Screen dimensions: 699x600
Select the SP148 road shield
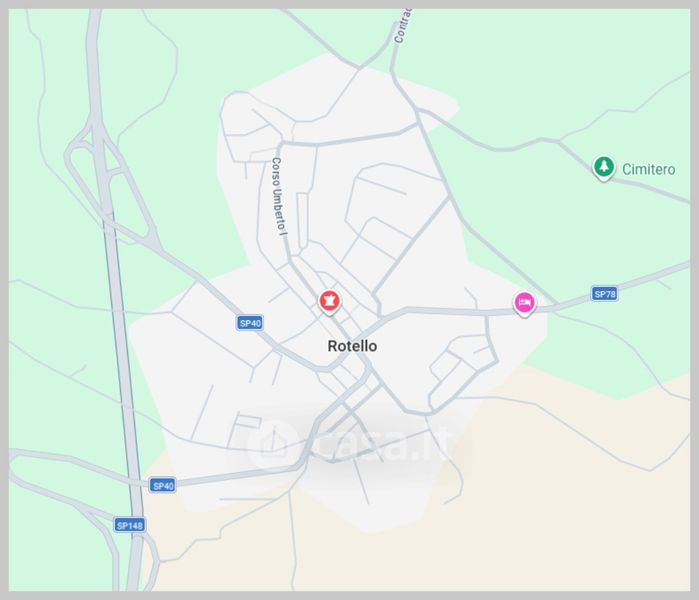(x=130, y=525)
